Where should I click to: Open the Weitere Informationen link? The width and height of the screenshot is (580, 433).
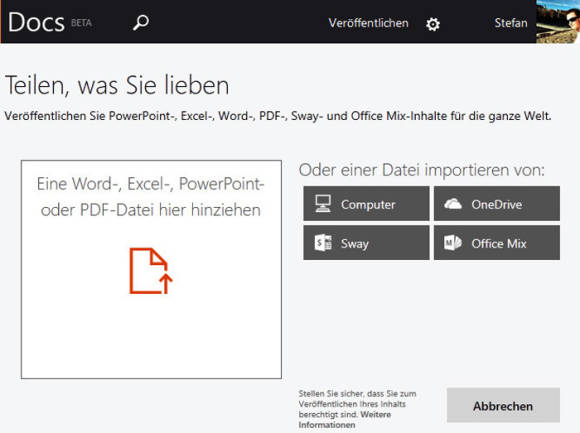pos(345,420)
